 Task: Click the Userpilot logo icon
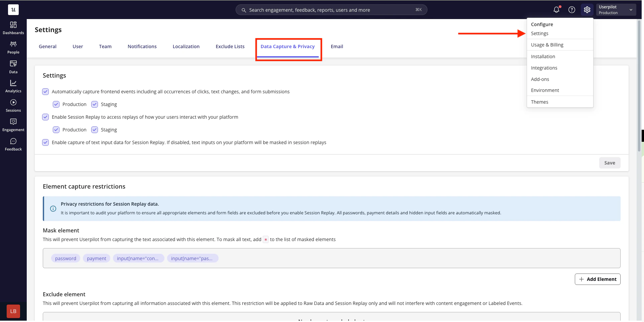(13, 10)
